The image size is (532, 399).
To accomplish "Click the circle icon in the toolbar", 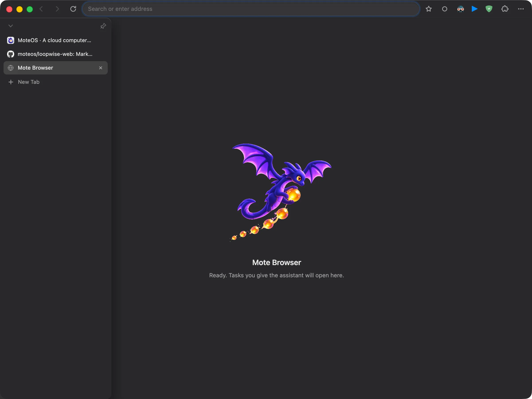I will coord(444,9).
